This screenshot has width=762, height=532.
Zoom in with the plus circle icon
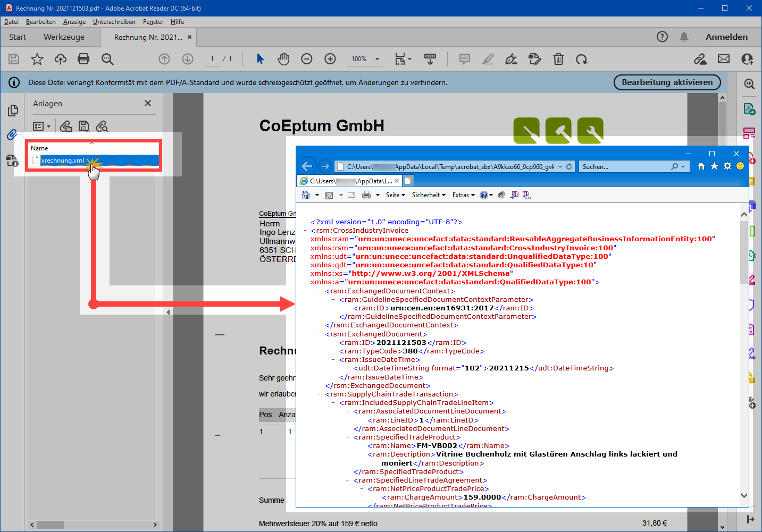[330, 59]
